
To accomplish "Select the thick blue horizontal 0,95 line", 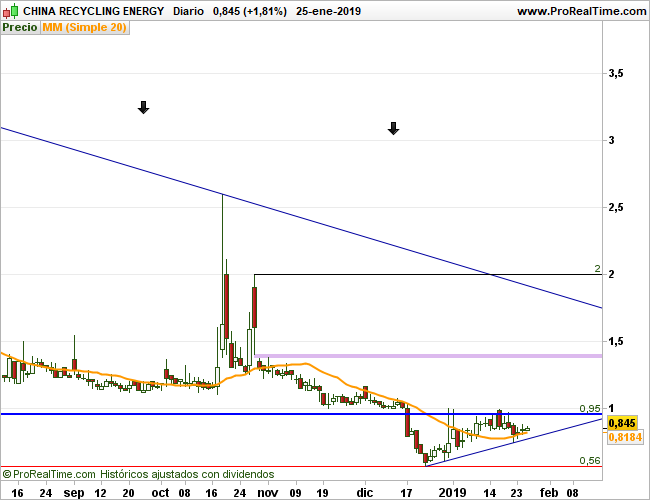I will (x=301, y=414).
